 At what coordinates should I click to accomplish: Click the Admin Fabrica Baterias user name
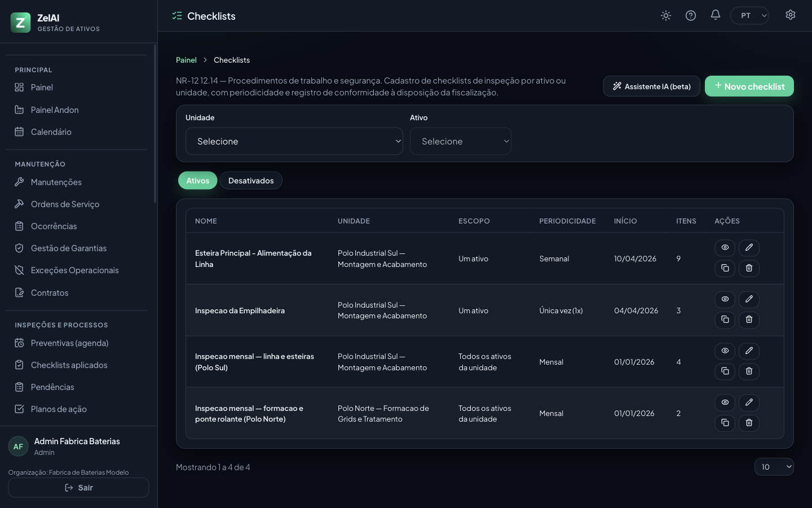(77, 441)
